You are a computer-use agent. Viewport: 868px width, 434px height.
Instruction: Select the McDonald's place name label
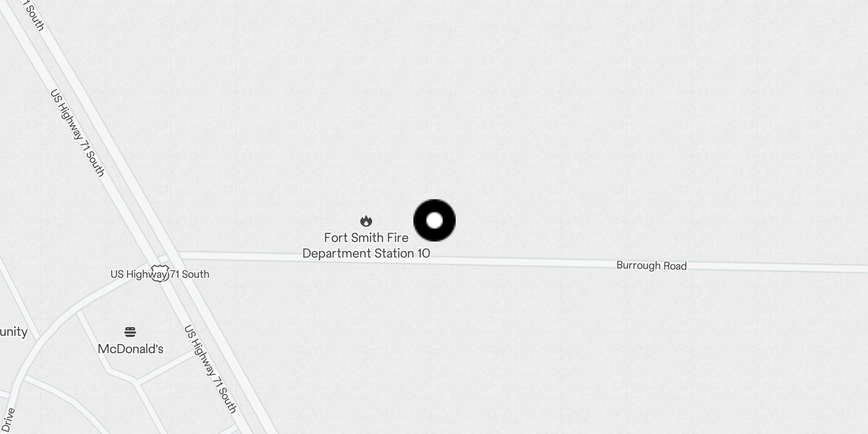tap(131, 349)
